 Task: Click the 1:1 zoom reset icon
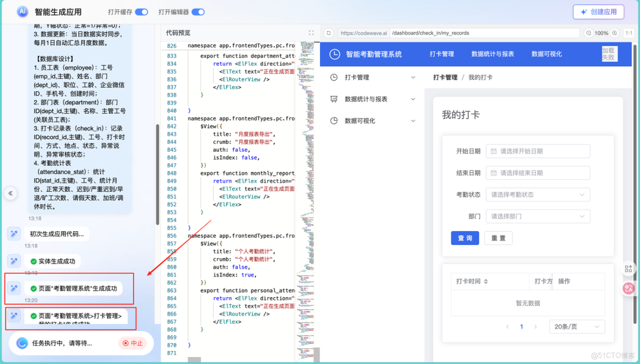click(629, 33)
